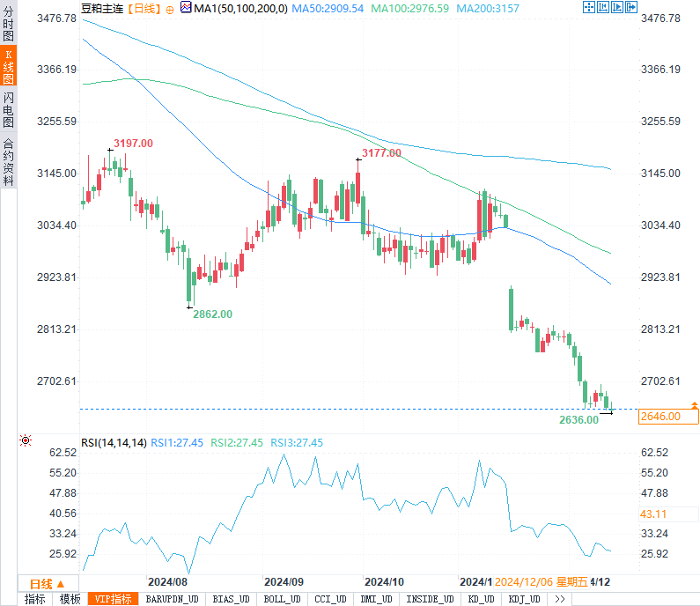Select the K线图 sidebar tab
Image resolution: width=700 pixels, height=606 pixels.
coord(8,67)
